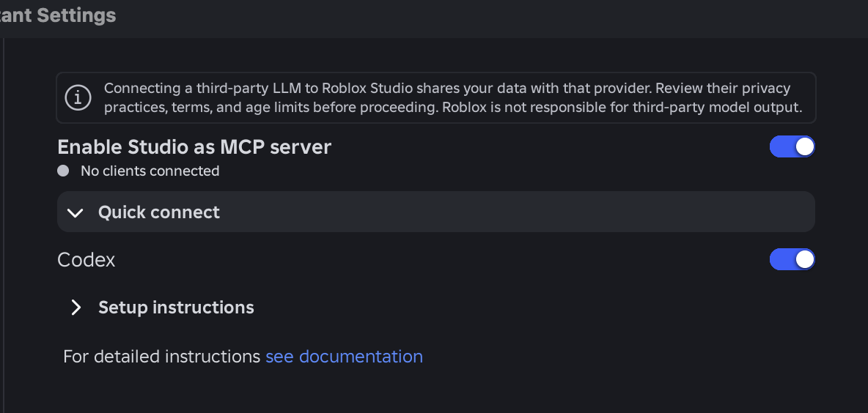Click the For detailed instructions text
The image size is (868, 413).
(x=161, y=357)
